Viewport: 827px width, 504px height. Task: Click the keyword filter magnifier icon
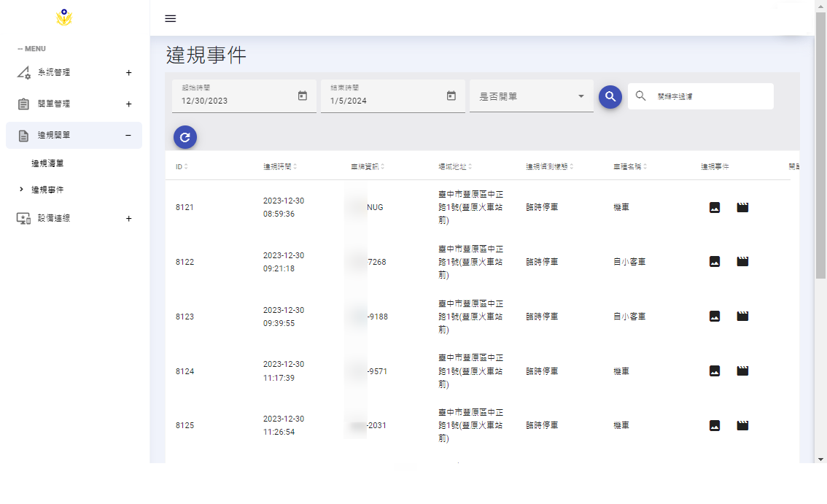coord(640,96)
